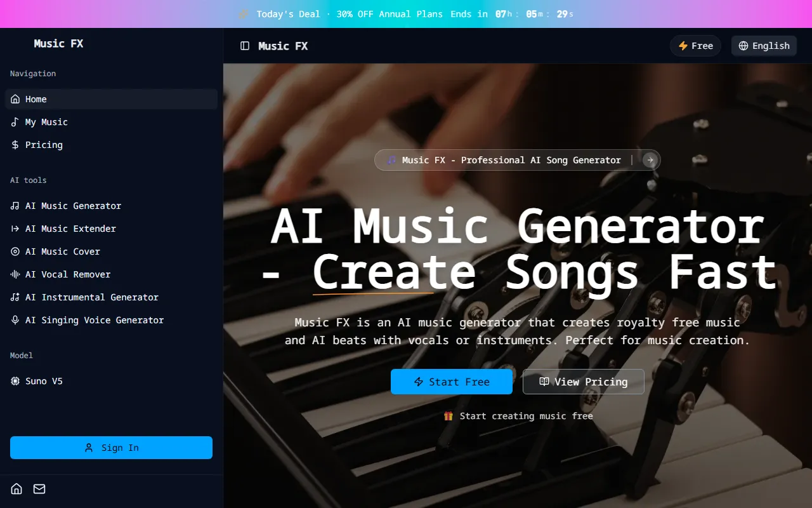This screenshot has width=812, height=508.
Task: Open AI Singing Voice Generator tool
Action: 111,320
